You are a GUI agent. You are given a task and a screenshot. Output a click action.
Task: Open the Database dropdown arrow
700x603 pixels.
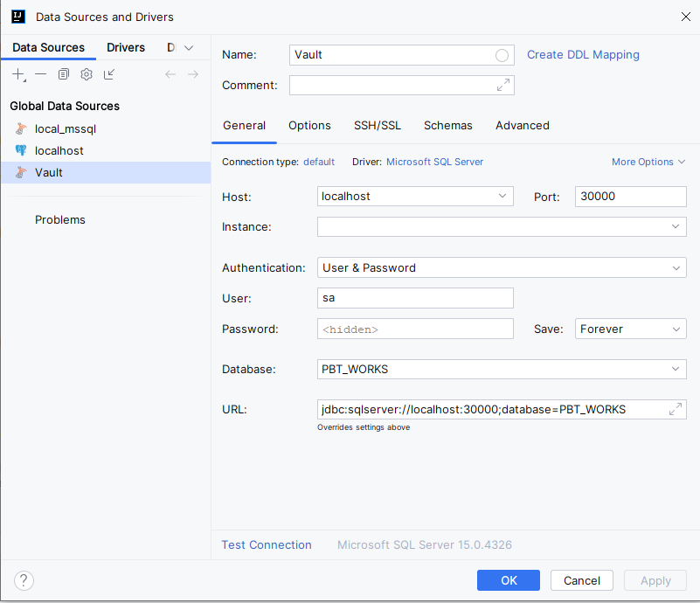click(676, 369)
